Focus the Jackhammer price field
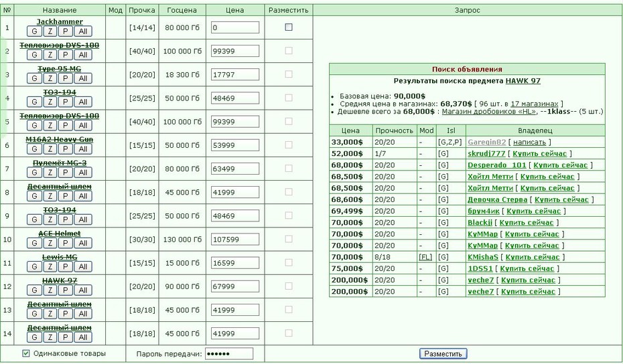This screenshot has width=623, height=364. (235, 27)
